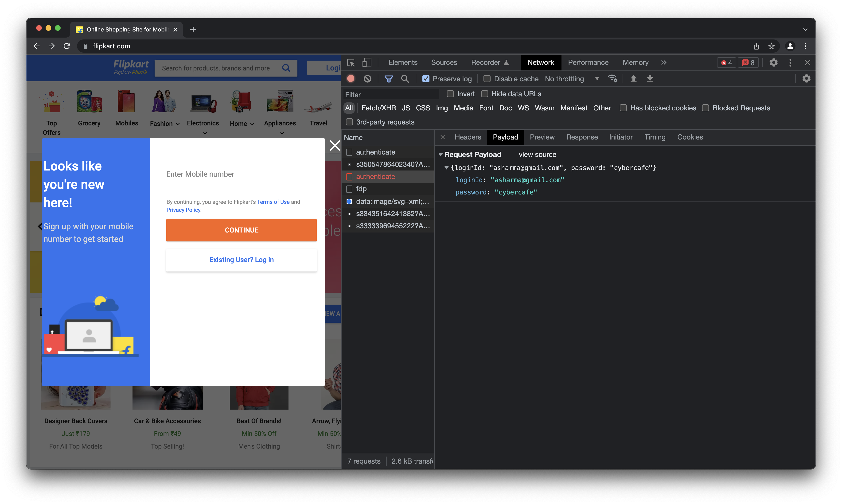842x504 pixels.
Task: Open the Terms of Use link
Action: 273,202
